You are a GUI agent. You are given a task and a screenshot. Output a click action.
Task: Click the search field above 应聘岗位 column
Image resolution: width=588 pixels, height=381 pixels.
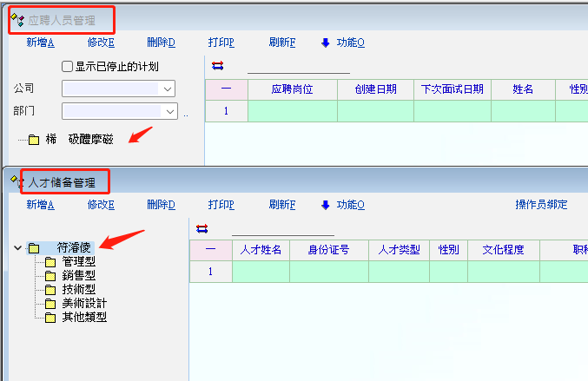[x=298, y=66]
